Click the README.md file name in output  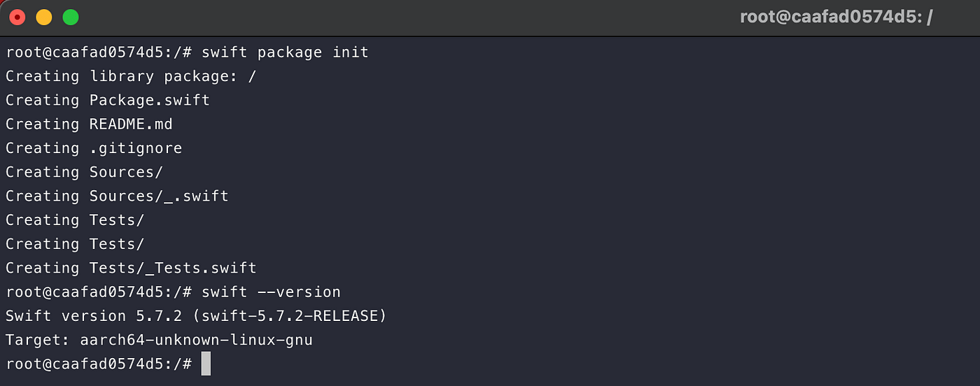point(131,124)
